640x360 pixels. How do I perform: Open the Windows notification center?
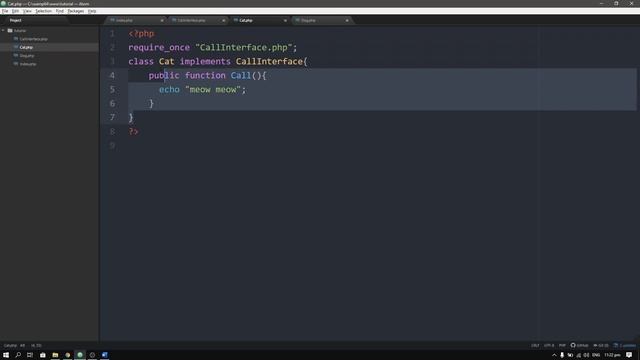(629, 356)
